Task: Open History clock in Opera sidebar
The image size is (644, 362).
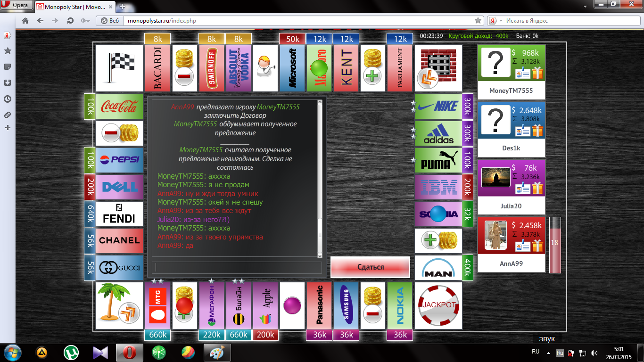Action: [x=8, y=99]
